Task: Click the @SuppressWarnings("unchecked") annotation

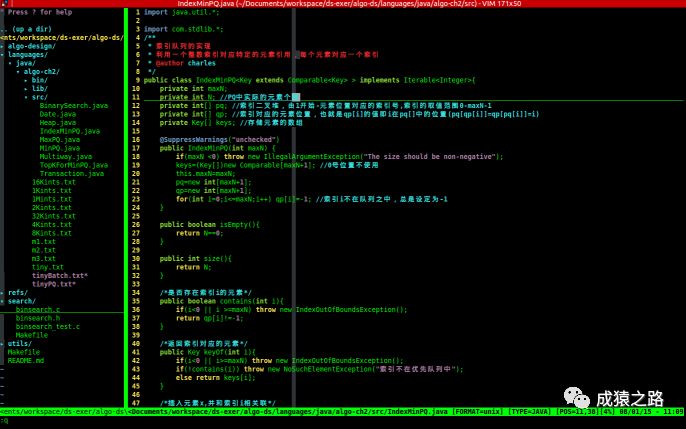Action: point(220,140)
